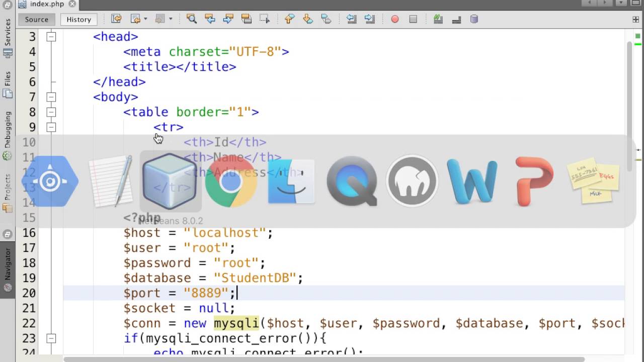Click Find Selection magnifier icon
The image size is (644, 362).
(191, 19)
